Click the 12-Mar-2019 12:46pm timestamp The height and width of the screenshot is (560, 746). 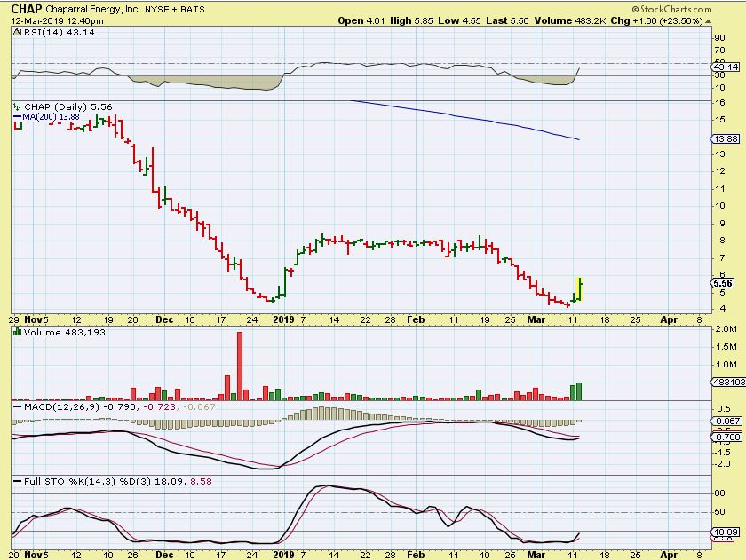(x=57, y=21)
